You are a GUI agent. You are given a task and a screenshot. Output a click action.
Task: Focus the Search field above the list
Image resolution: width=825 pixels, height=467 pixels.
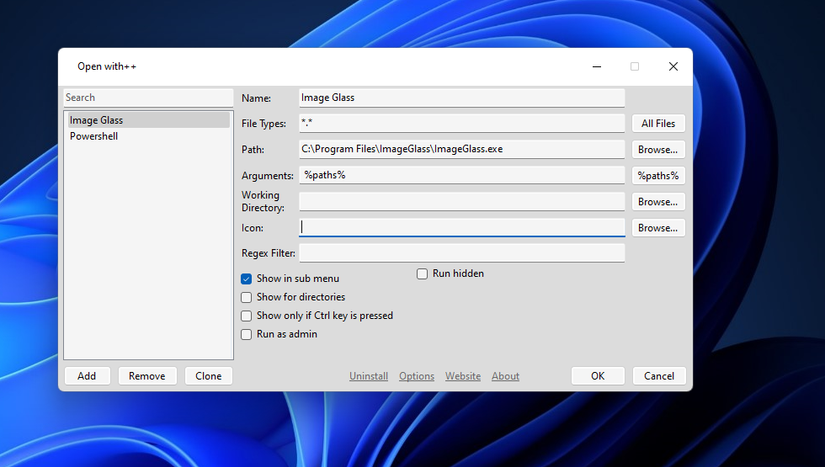tap(148, 98)
